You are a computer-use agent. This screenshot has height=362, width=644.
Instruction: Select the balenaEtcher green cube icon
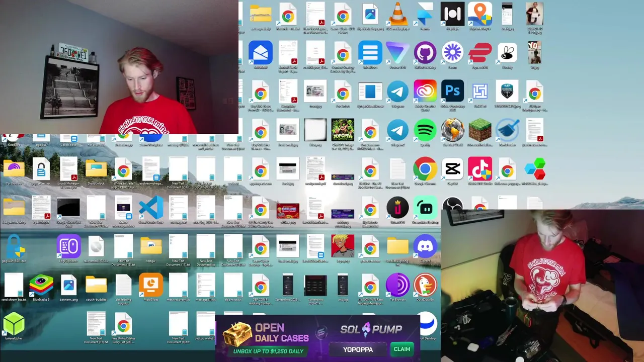[14, 324]
